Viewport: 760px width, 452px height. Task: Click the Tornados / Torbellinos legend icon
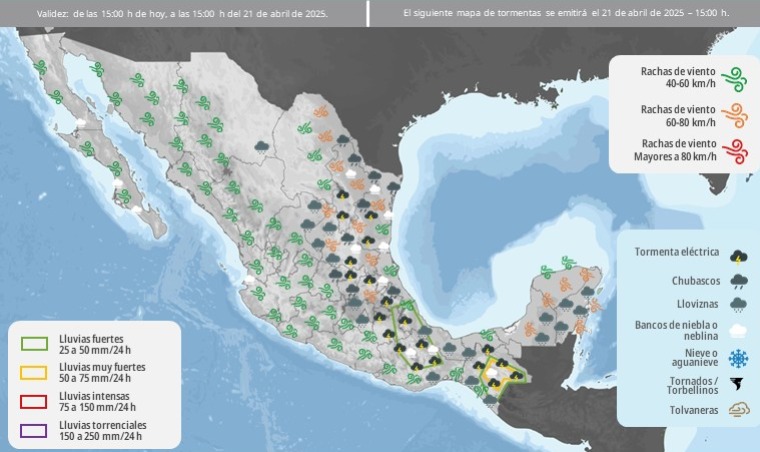738,385
